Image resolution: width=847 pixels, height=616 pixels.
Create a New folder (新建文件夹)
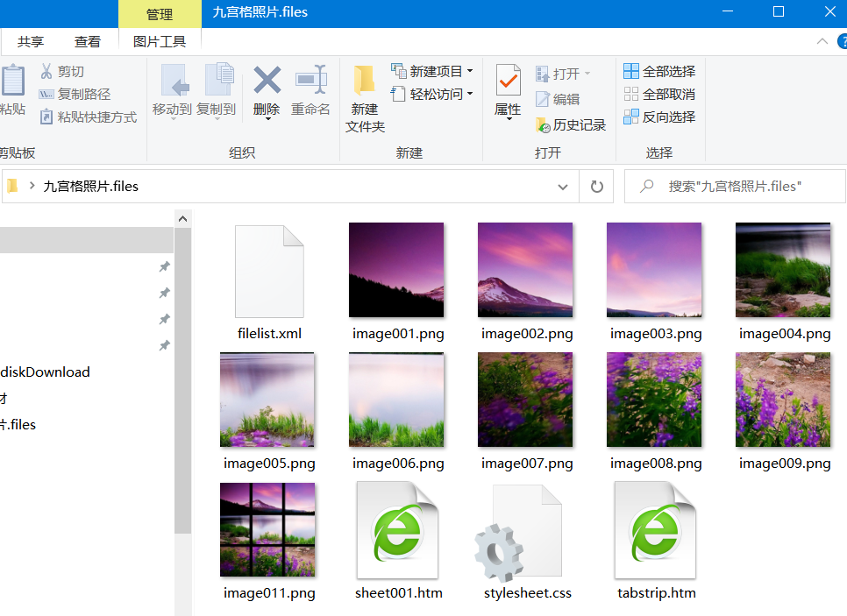pos(365,99)
